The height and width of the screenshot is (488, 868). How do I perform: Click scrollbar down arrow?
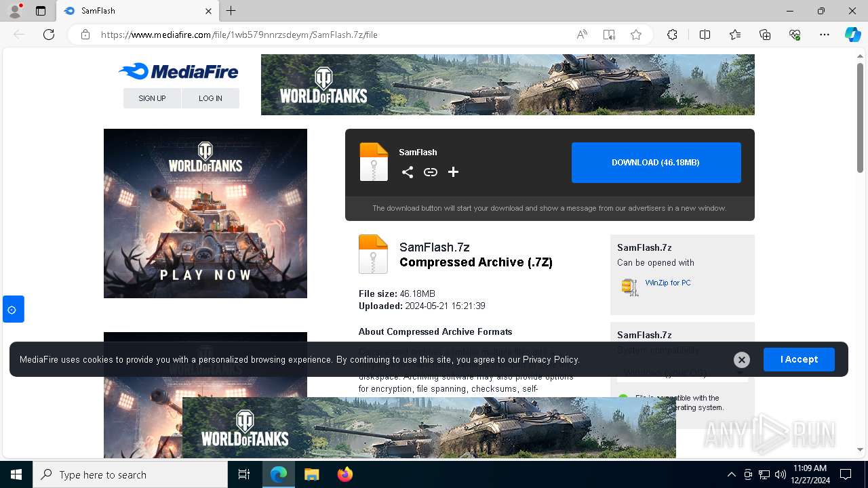point(860,449)
